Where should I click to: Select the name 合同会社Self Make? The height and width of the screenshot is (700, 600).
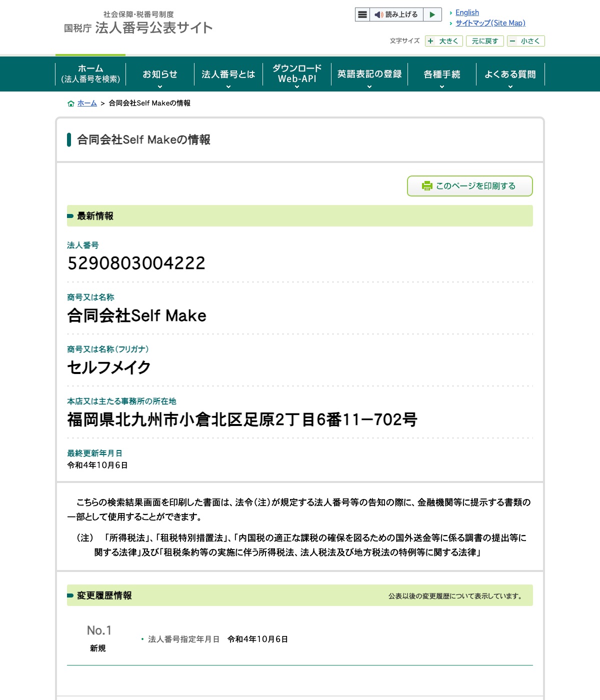136,315
